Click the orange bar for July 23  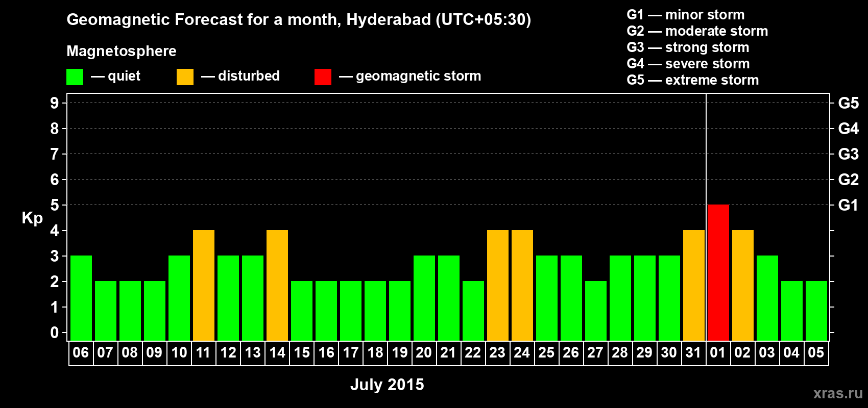(x=498, y=286)
